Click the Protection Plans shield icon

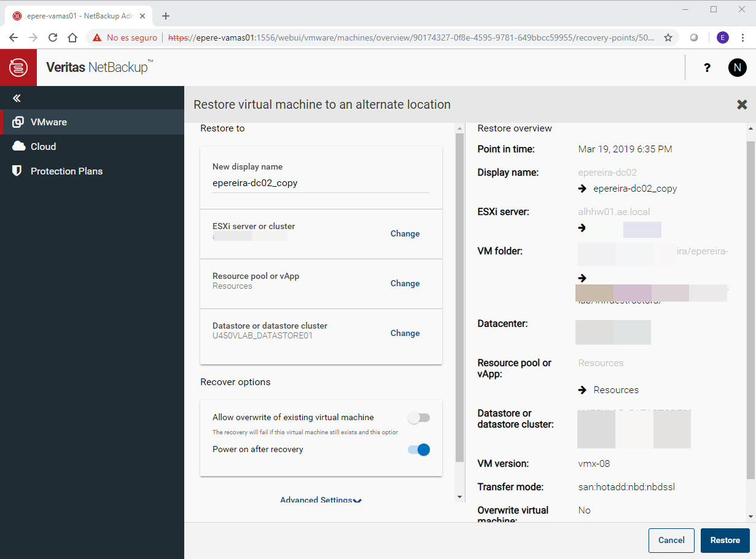[17, 171]
